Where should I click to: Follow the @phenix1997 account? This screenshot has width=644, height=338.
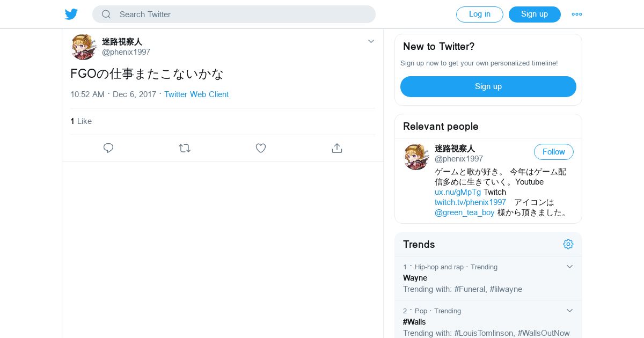tap(553, 152)
